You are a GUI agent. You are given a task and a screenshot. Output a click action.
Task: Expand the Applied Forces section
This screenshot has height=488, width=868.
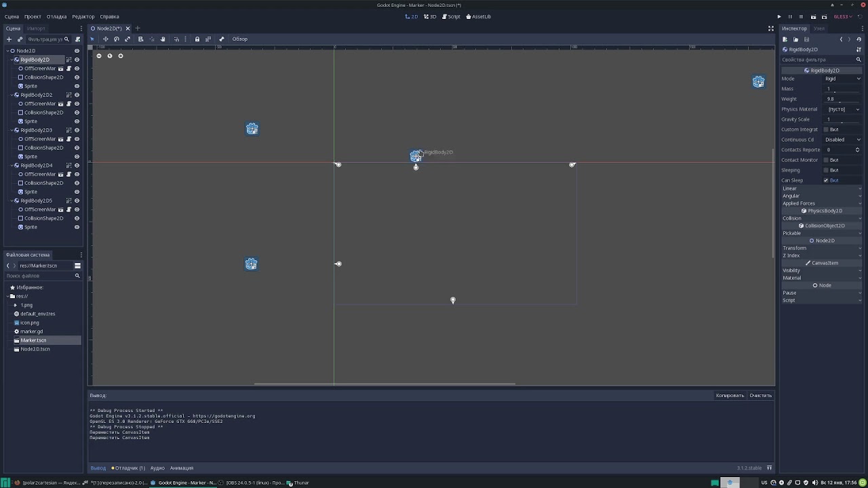pyautogui.click(x=821, y=203)
